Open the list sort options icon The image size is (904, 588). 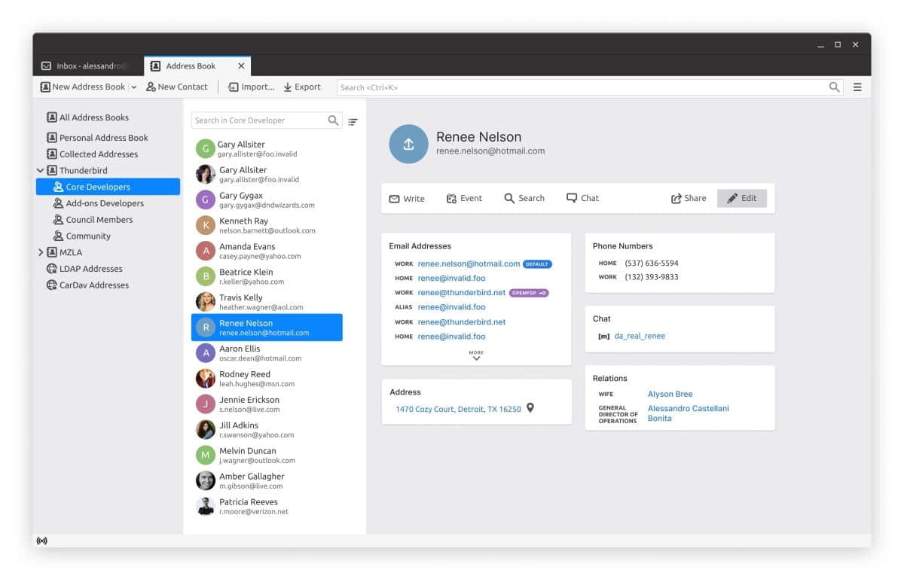click(353, 121)
